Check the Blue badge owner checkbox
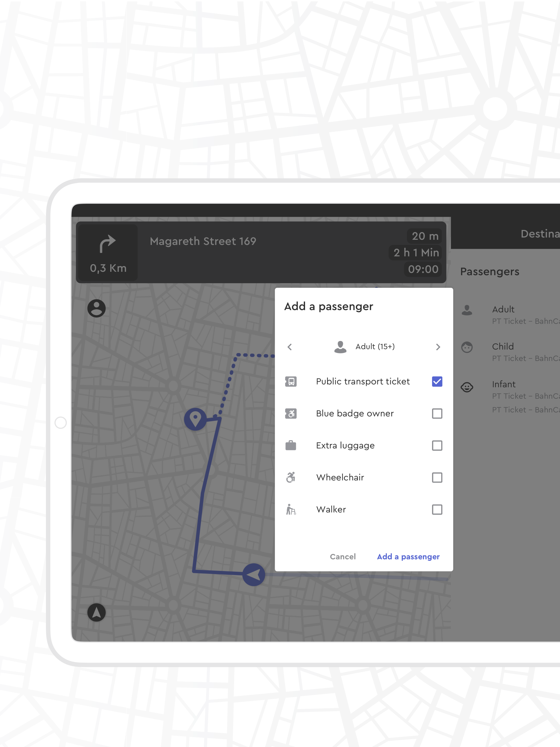The width and height of the screenshot is (560, 747). coord(437,413)
